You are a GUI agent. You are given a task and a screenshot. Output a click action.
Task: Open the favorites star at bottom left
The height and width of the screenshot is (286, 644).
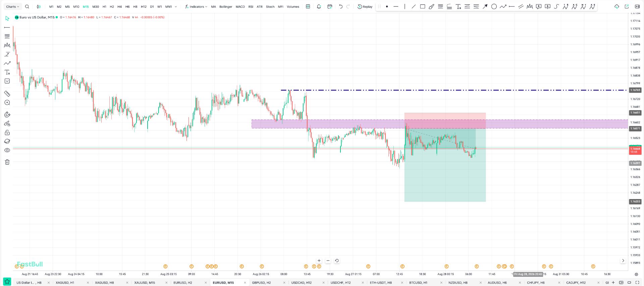7,282
